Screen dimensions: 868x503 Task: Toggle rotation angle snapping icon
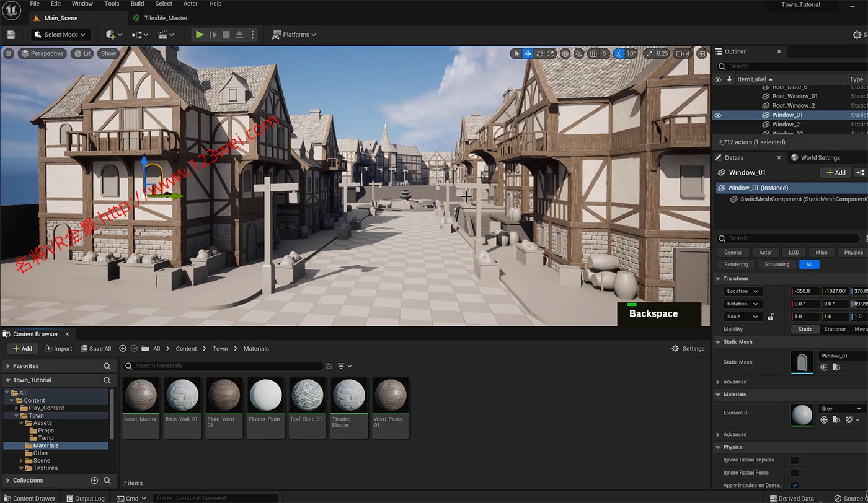pyautogui.click(x=619, y=54)
